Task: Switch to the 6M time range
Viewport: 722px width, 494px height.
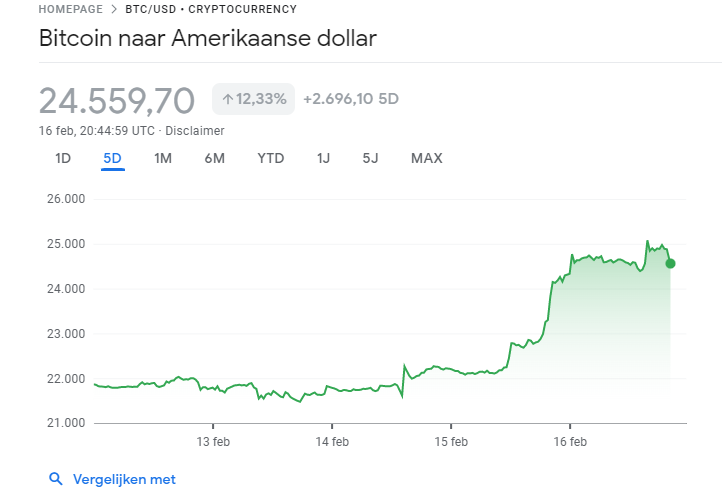Action: click(214, 158)
